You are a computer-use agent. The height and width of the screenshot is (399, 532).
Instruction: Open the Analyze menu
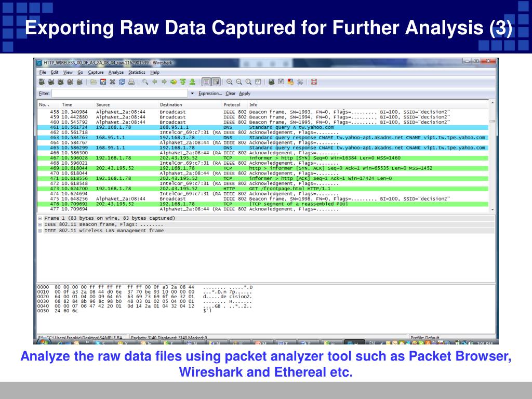(x=116, y=72)
